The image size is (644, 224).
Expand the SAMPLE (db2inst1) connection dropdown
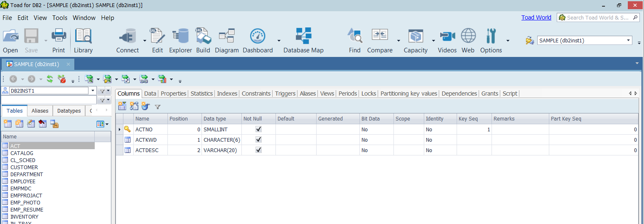click(629, 40)
